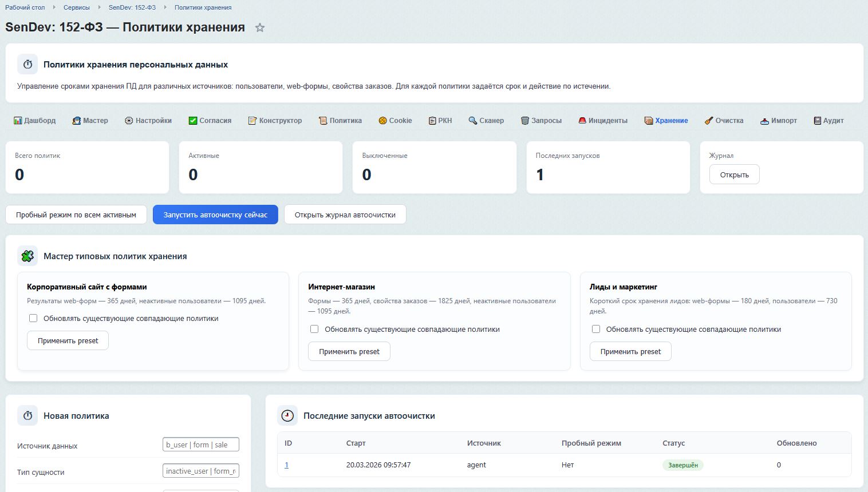Open the Дашборд section icon
Image resolution: width=868 pixels, height=492 pixels.
[x=18, y=120]
